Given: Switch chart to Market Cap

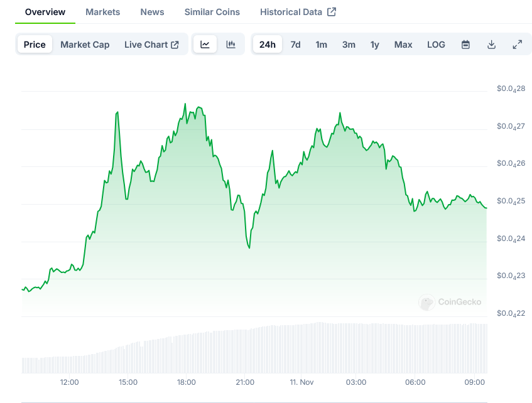Looking at the screenshot, I should coord(85,45).
